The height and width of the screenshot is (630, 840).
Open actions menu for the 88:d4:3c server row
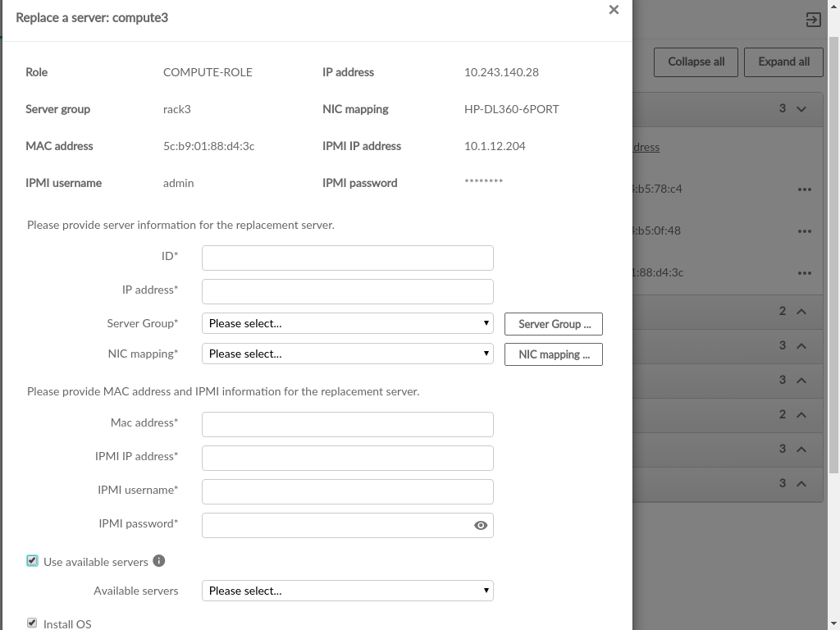pos(804,273)
